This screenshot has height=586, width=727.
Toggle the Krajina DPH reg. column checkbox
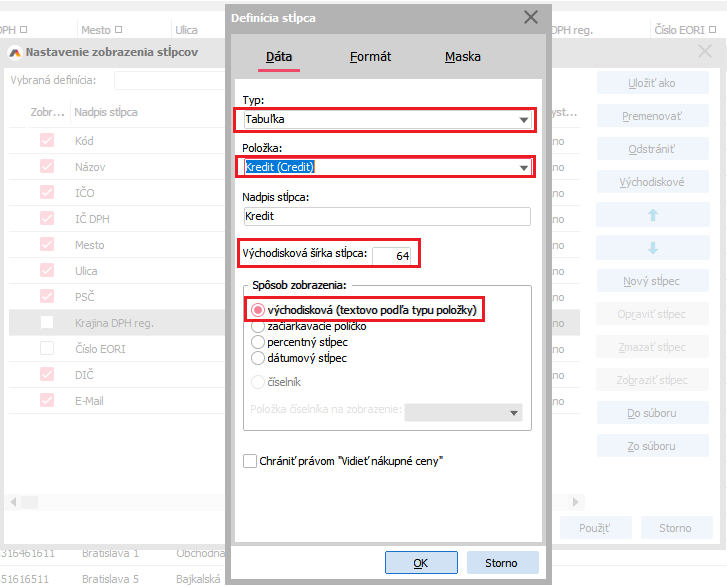47,322
